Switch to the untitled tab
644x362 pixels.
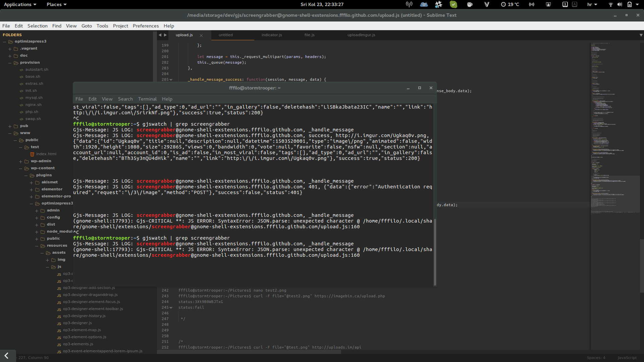click(x=226, y=35)
